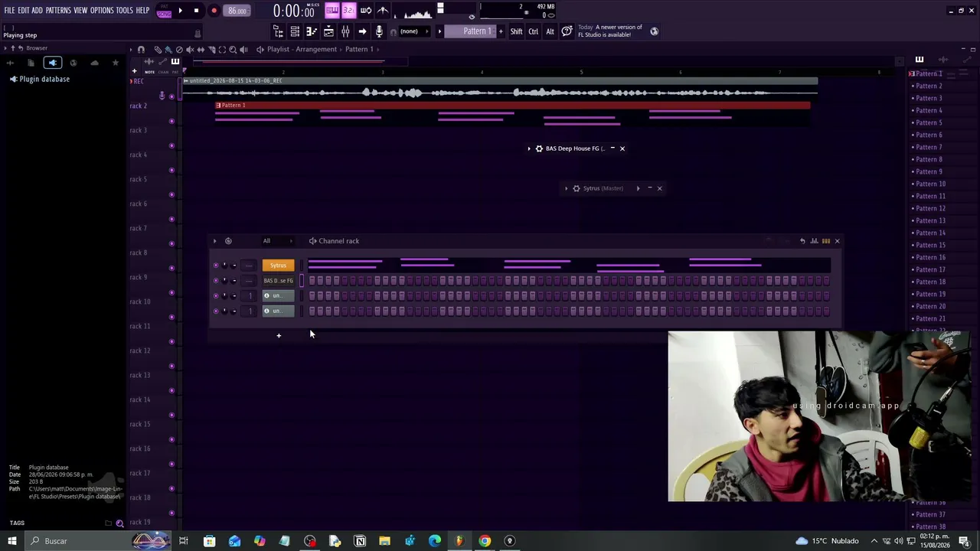The height and width of the screenshot is (551, 980).
Task: Open the help assistant icon beside Alt
Action: pos(567,31)
